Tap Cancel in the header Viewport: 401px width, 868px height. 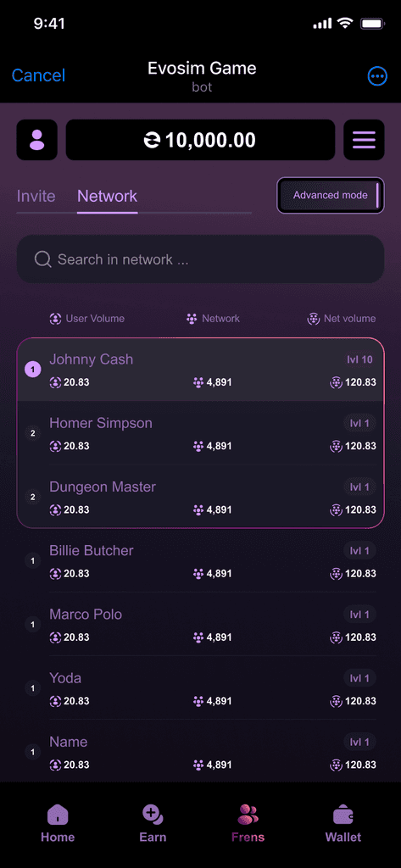tap(39, 75)
